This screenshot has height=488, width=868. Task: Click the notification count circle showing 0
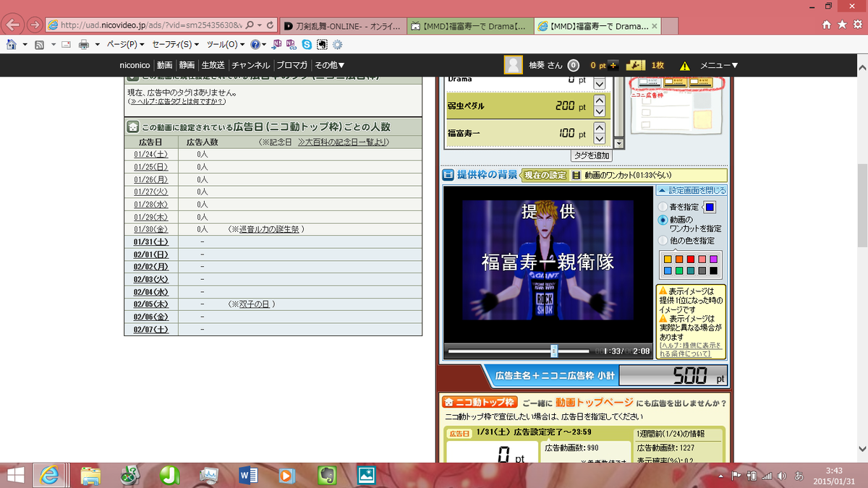coord(573,65)
